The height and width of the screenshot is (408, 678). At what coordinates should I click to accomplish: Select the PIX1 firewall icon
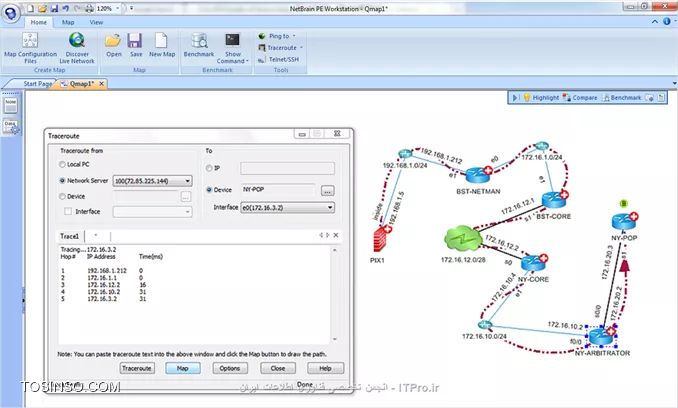coord(381,239)
